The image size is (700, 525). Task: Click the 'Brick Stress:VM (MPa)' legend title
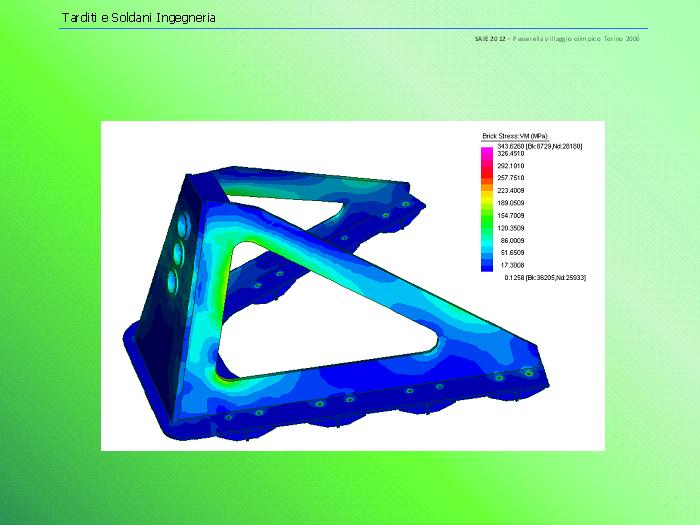tap(515, 136)
